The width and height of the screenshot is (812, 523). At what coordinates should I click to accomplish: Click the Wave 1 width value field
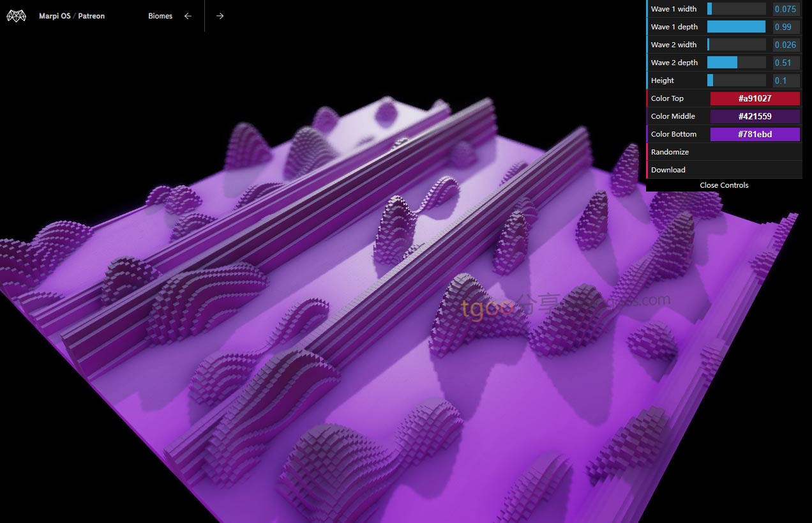pos(786,9)
